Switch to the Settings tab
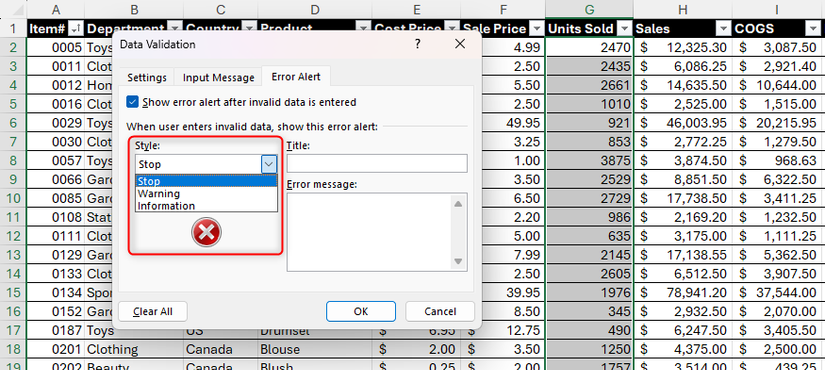This screenshot has width=825, height=370. click(147, 77)
